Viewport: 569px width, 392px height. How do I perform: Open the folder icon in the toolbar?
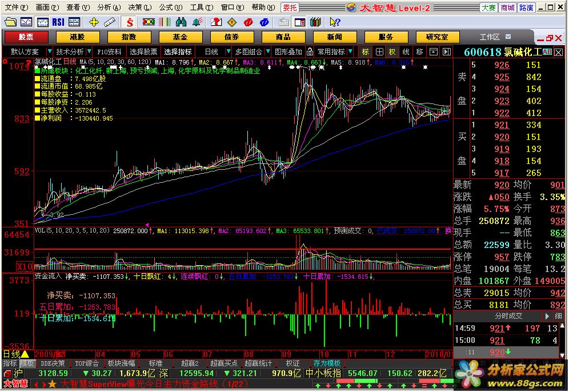click(x=10, y=22)
